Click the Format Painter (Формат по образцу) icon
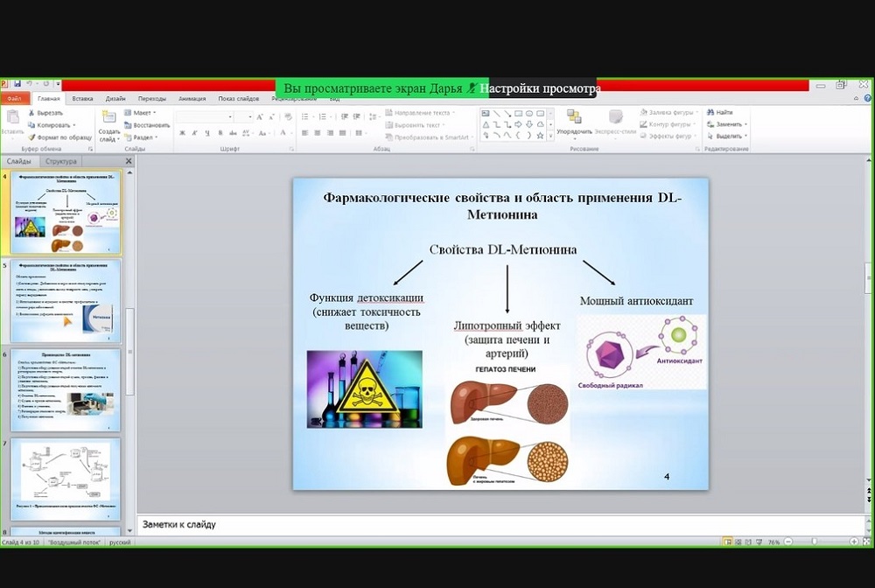The image size is (875, 588). [x=32, y=137]
